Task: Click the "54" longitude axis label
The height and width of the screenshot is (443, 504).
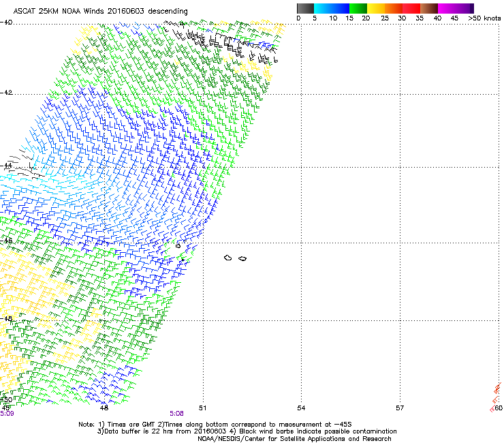Action: pyautogui.click(x=301, y=408)
